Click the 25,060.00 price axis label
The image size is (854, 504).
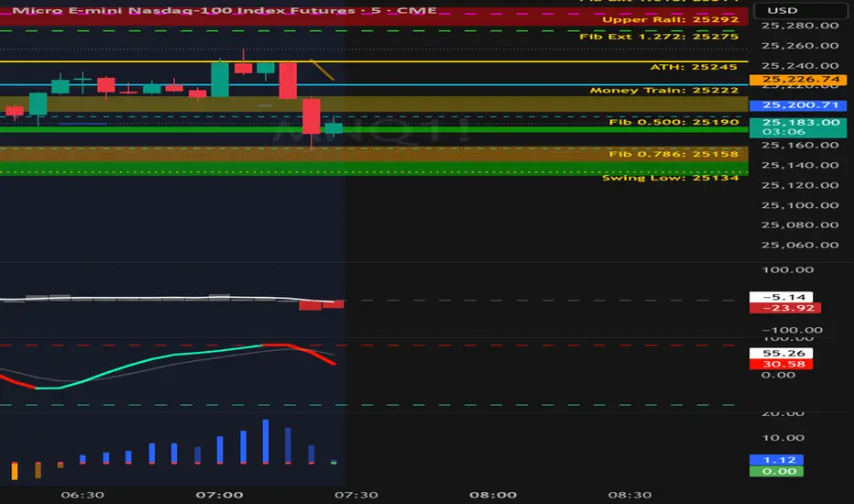tap(800, 246)
